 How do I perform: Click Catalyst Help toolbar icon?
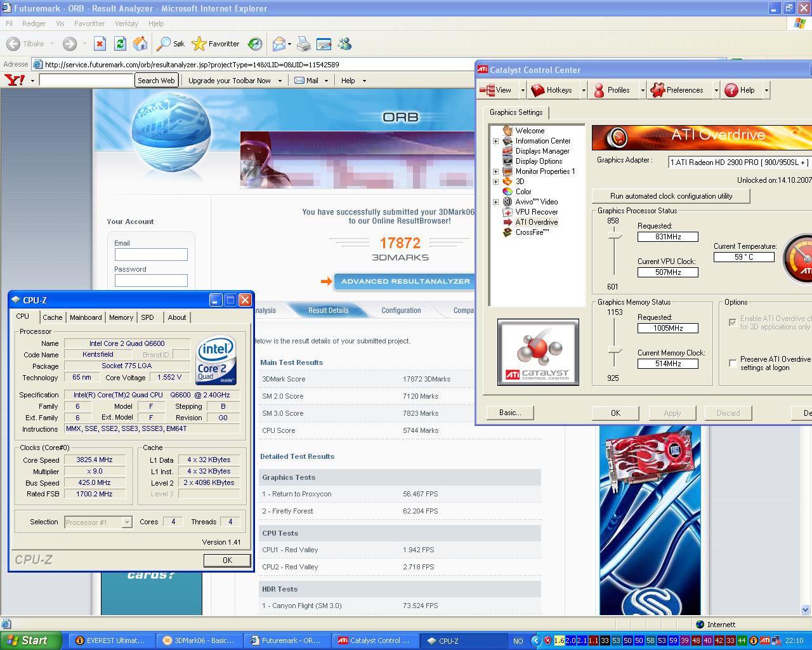[740, 90]
